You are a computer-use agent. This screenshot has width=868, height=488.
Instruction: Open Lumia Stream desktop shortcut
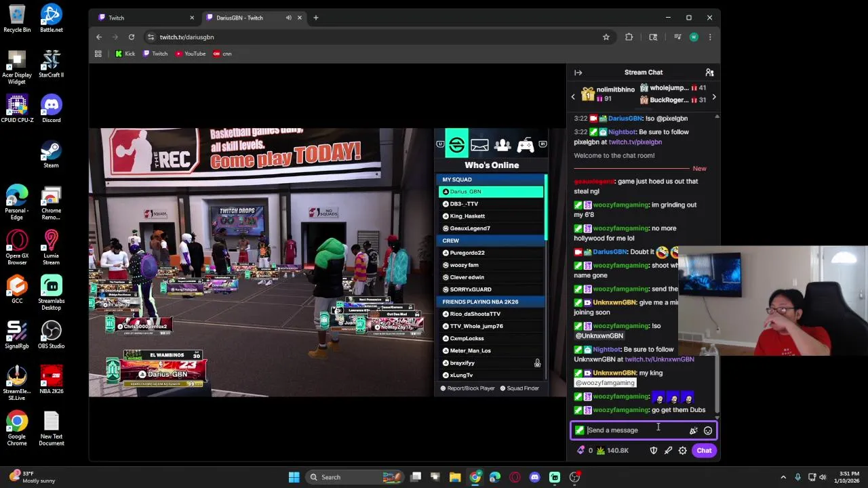[x=51, y=247]
